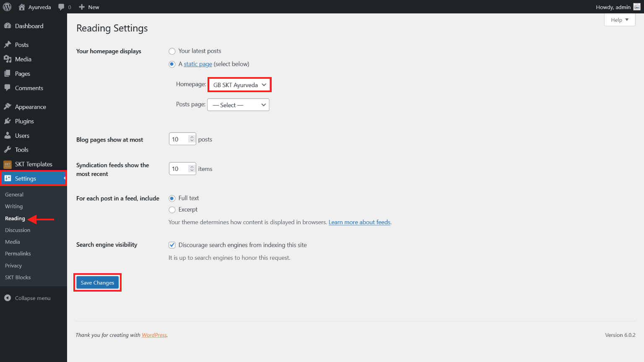
Task: Open the Writing settings submenu
Action: coord(14,206)
